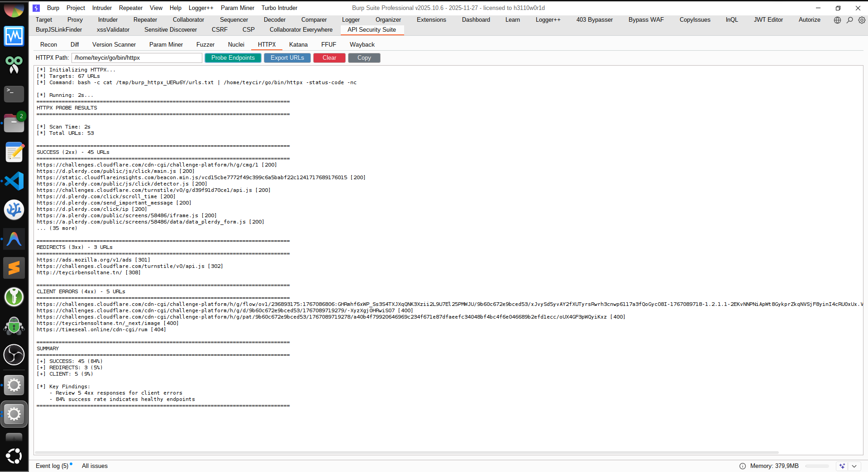Open the Project menu

click(x=76, y=8)
